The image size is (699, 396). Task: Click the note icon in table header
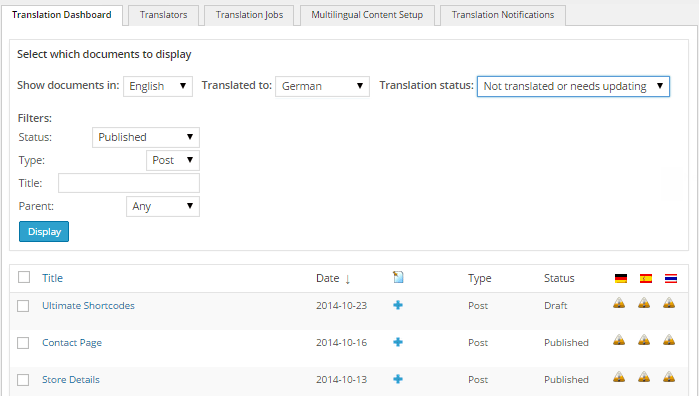pyautogui.click(x=398, y=277)
